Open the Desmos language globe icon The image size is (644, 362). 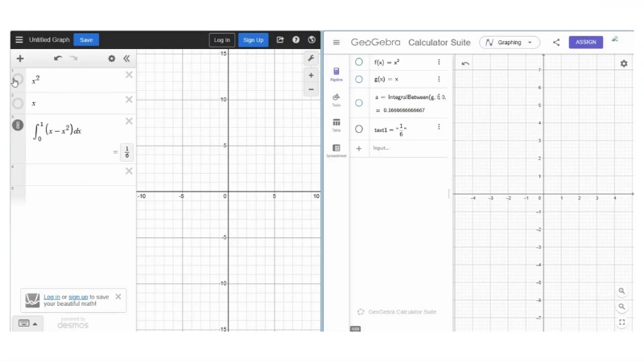pyautogui.click(x=312, y=39)
